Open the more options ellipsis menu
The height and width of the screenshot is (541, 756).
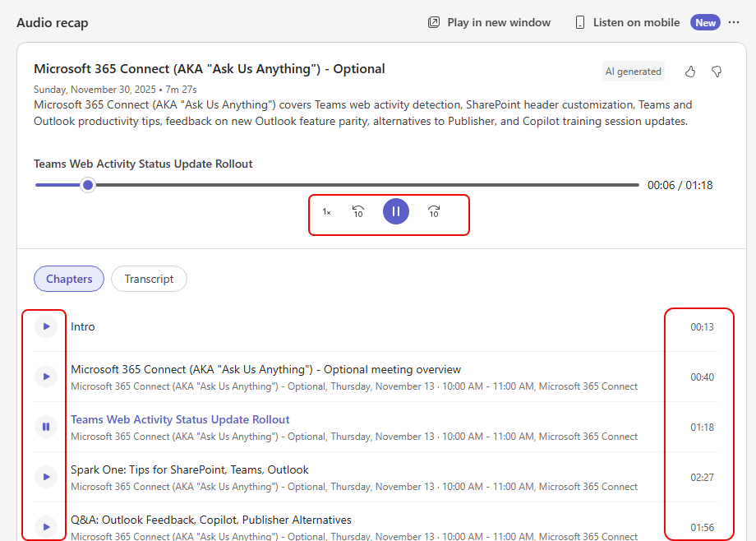pyautogui.click(x=734, y=22)
